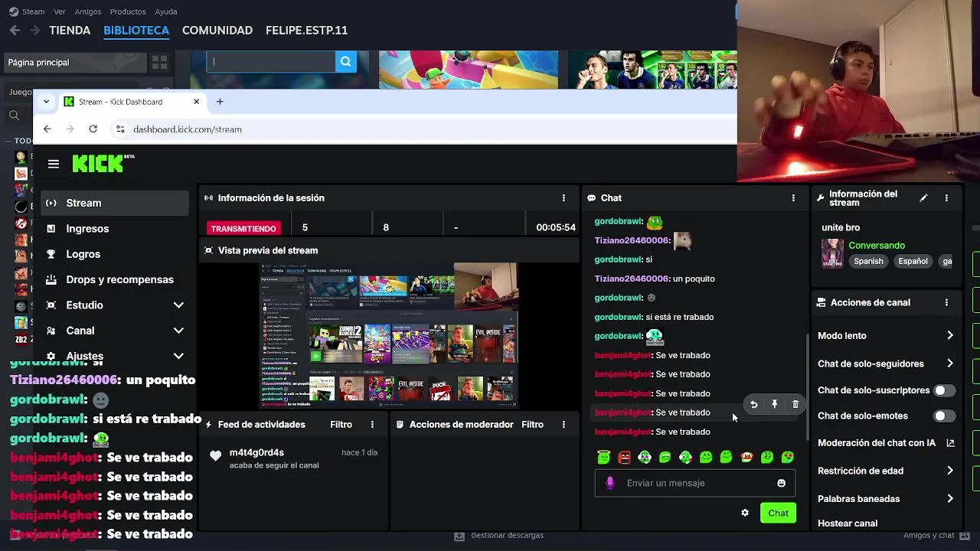The width and height of the screenshot is (980, 551).
Task: Click the Spanish tag chip
Action: coord(868,261)
